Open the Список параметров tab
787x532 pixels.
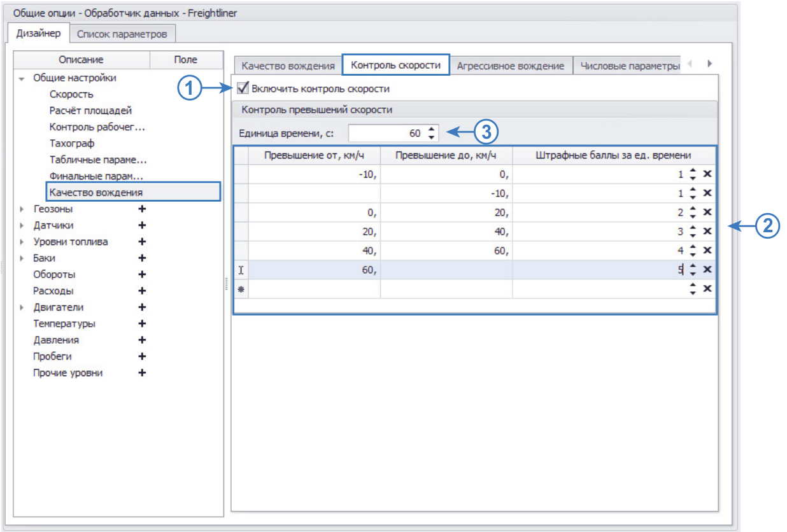pos(122,34)
